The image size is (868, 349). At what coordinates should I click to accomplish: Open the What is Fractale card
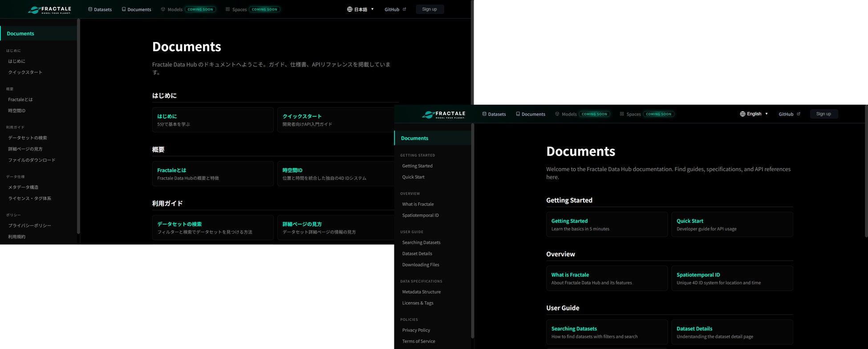click(607, 279)
